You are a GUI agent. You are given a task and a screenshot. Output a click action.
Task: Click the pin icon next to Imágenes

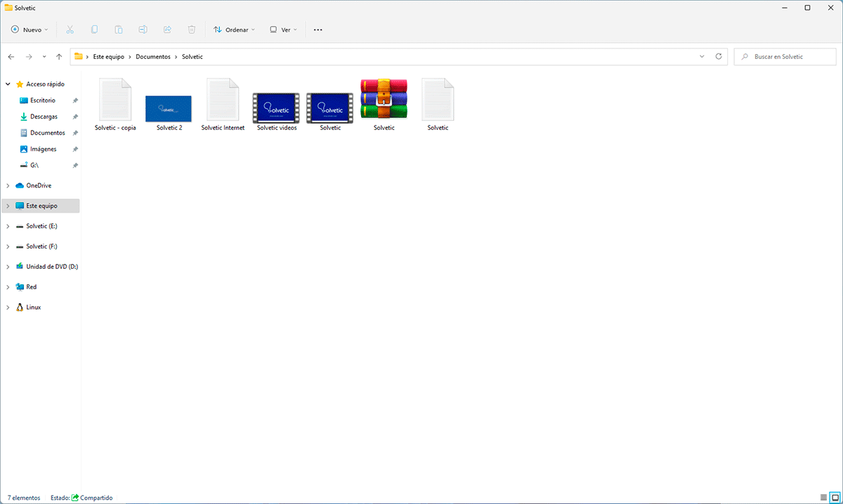click(x=75, y=149)
